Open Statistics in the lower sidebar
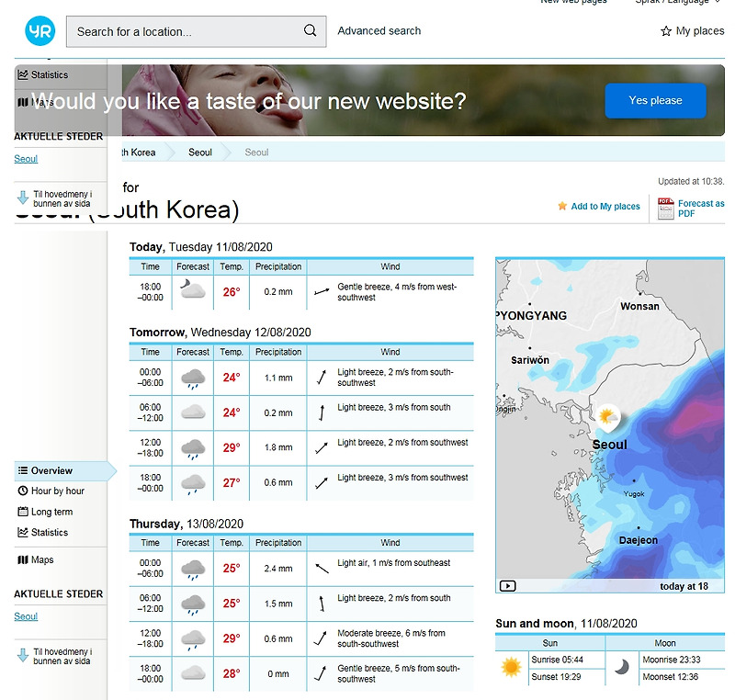Viewport: 735px width, 700px height. coord(42,532)
